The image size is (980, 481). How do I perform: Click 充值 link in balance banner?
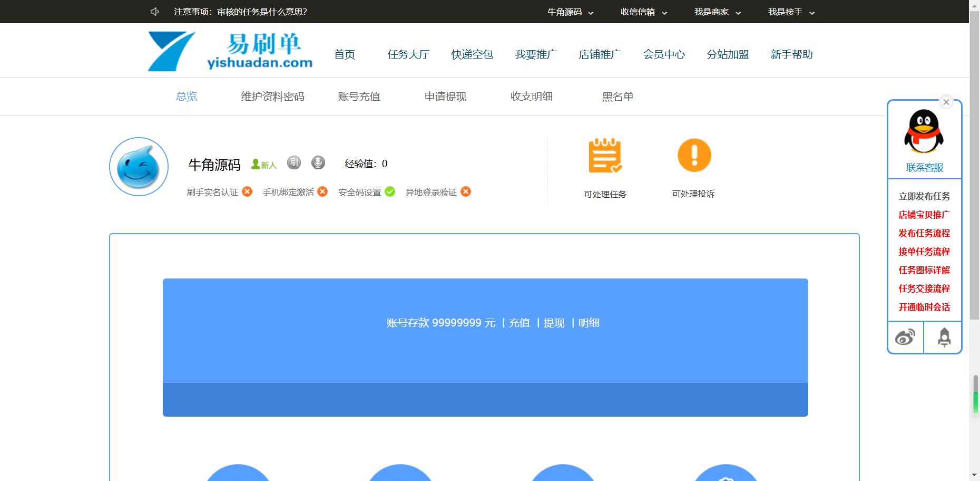tap(520, 323)
